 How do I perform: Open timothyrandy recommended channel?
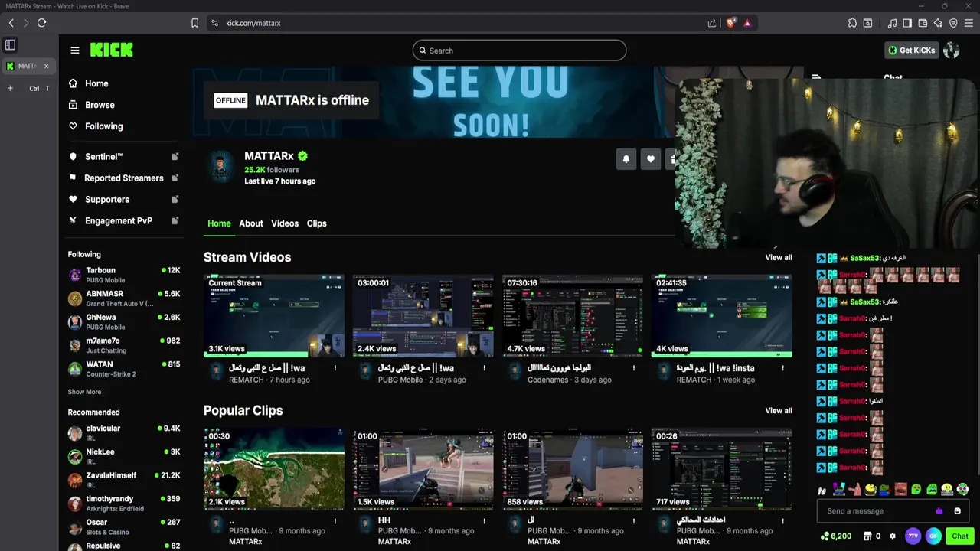(x=124, y=504)
